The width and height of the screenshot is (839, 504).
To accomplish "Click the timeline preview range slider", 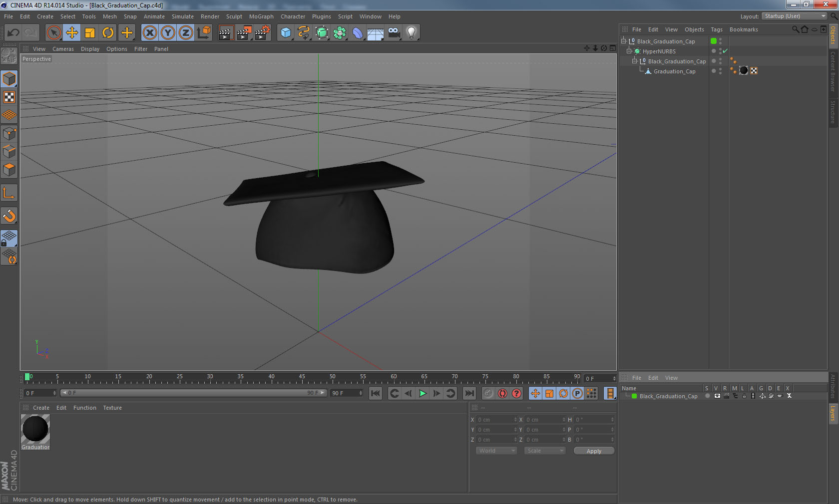I will pos(194,393).
